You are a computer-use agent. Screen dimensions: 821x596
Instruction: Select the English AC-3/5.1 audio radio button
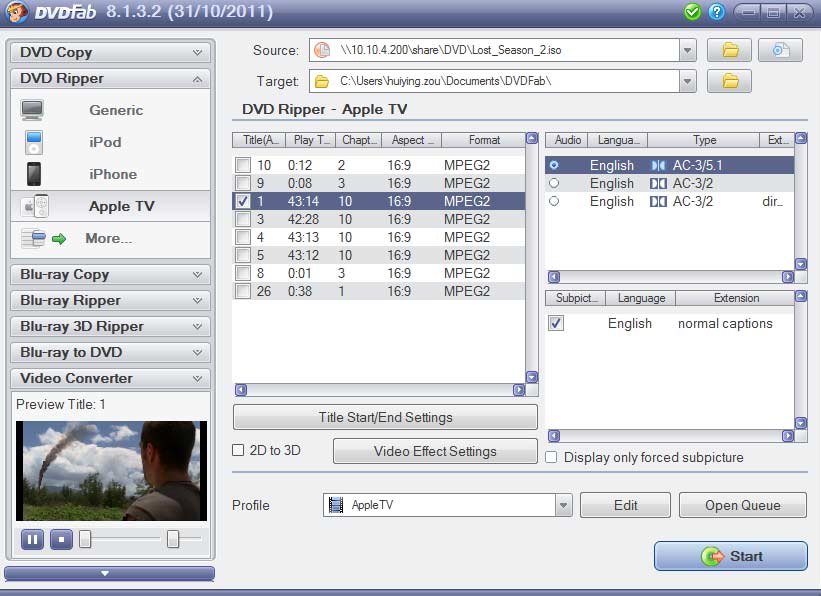click(554, 165)
